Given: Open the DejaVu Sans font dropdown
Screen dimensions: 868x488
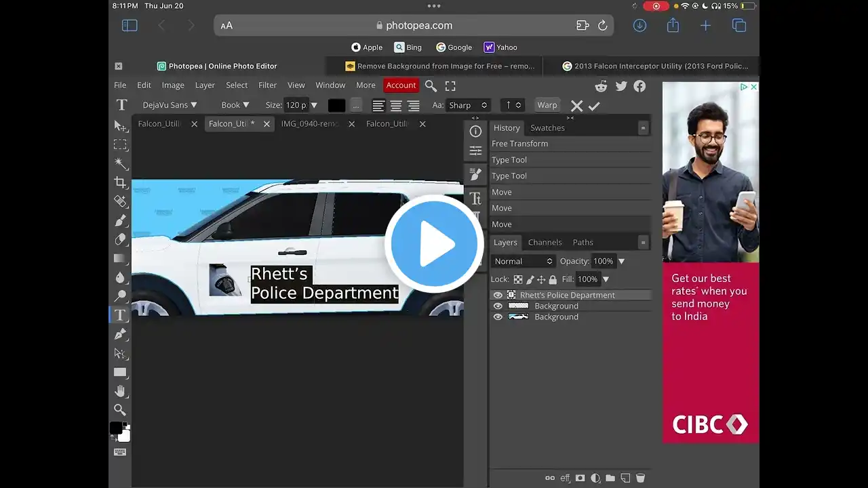Looking at the screenshot, I should 170,105.
